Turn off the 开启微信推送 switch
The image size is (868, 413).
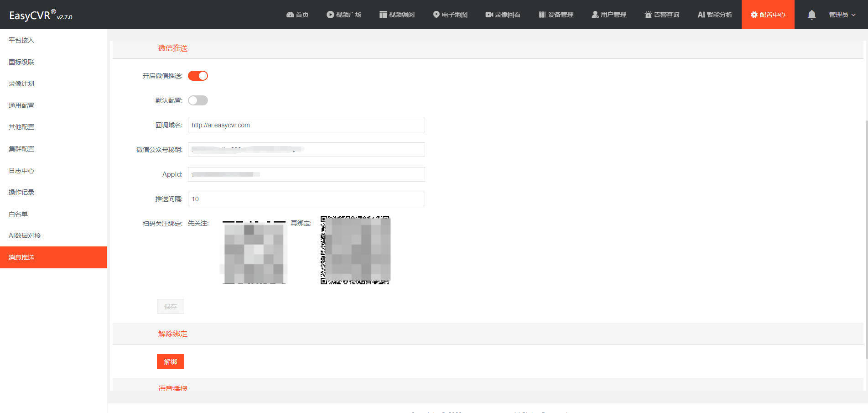point(198,76)
